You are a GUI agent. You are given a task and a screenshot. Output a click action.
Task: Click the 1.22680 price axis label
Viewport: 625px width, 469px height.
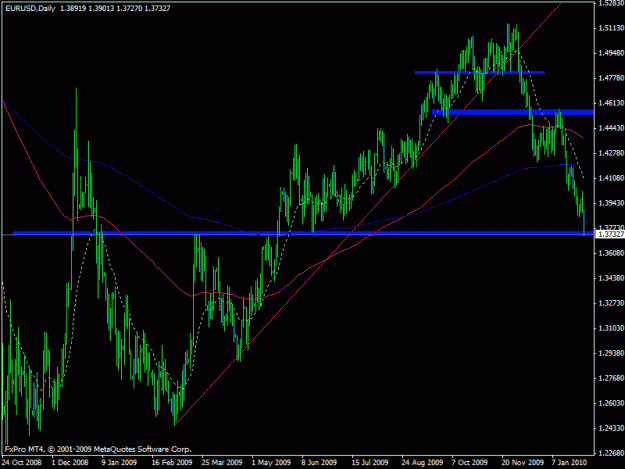611,453
